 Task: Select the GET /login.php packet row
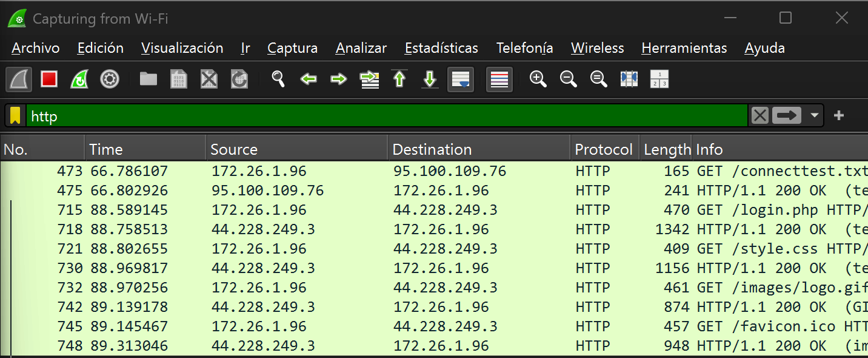[424, 210]
